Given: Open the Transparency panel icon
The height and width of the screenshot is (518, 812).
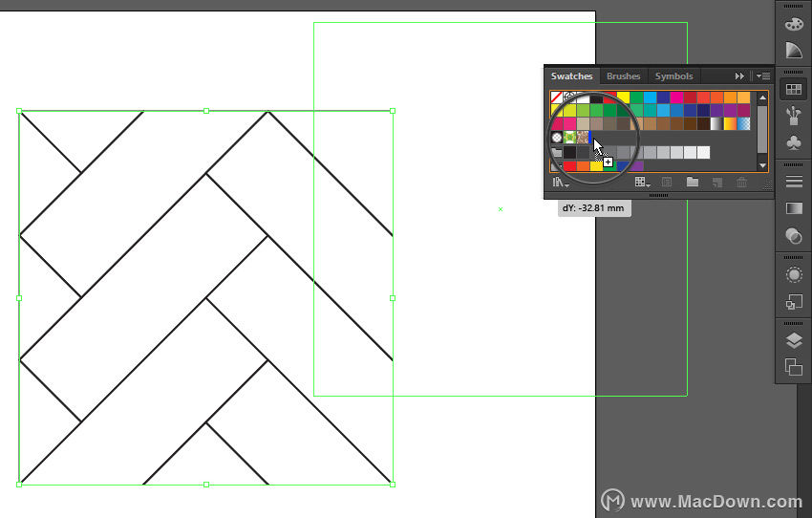Looking at the screenshot, I should click(x=793, y=236).
